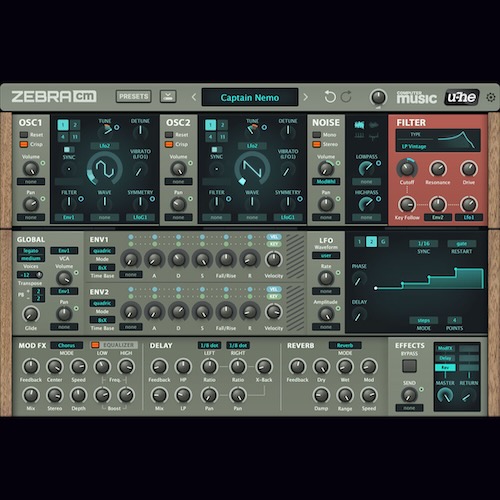The image size is (500, 500).
Task: Go to the next preset arrow
Action: [305, 97]
